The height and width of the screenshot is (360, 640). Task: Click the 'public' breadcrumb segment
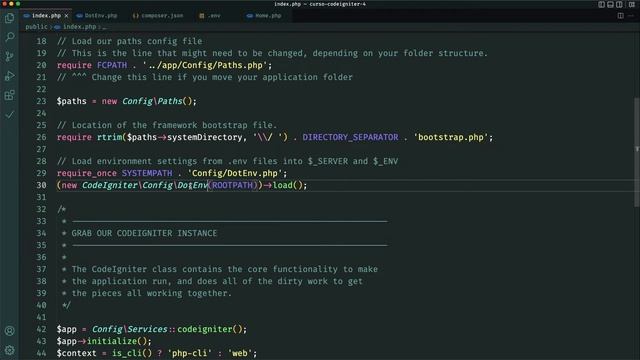point(36,27)
